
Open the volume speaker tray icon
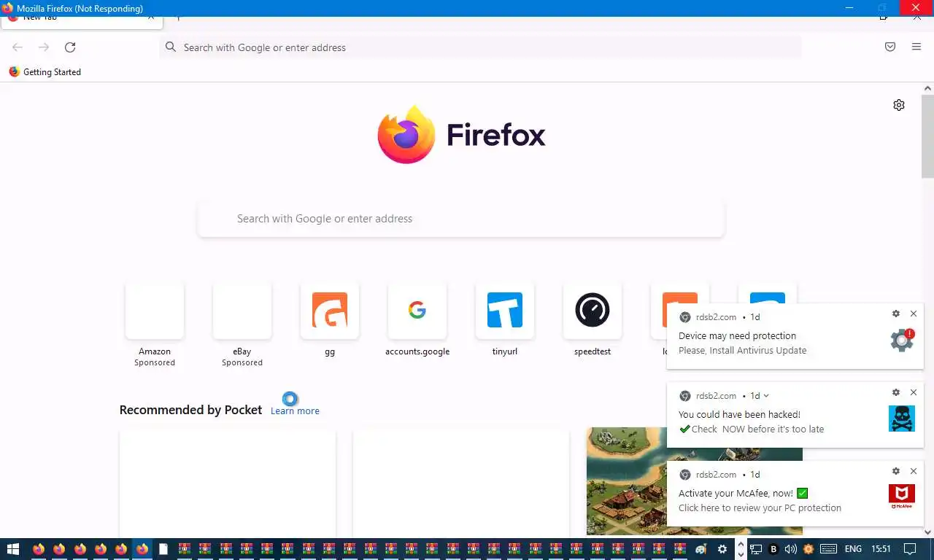pos(791,549)
